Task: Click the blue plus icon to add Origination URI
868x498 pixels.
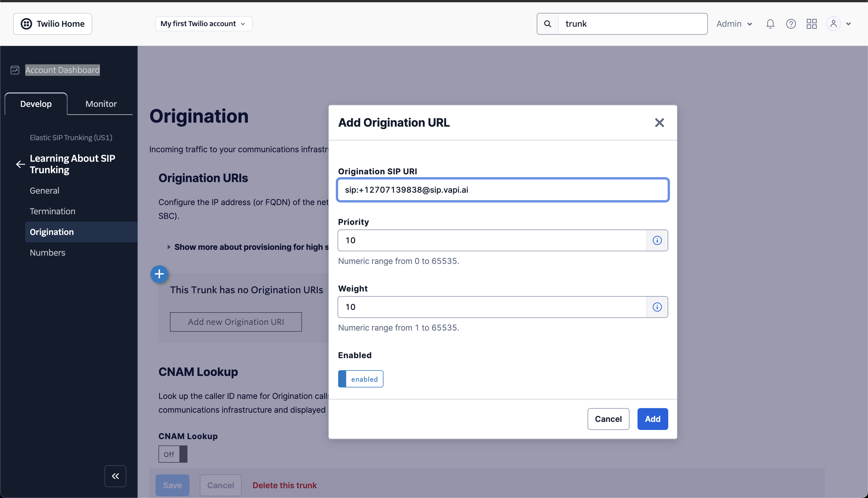Action: (x=159, y=274)
